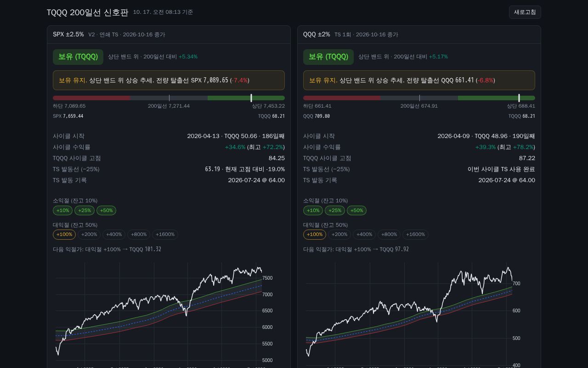Click the '200일선 7,271.44' label

pos(169,106)
